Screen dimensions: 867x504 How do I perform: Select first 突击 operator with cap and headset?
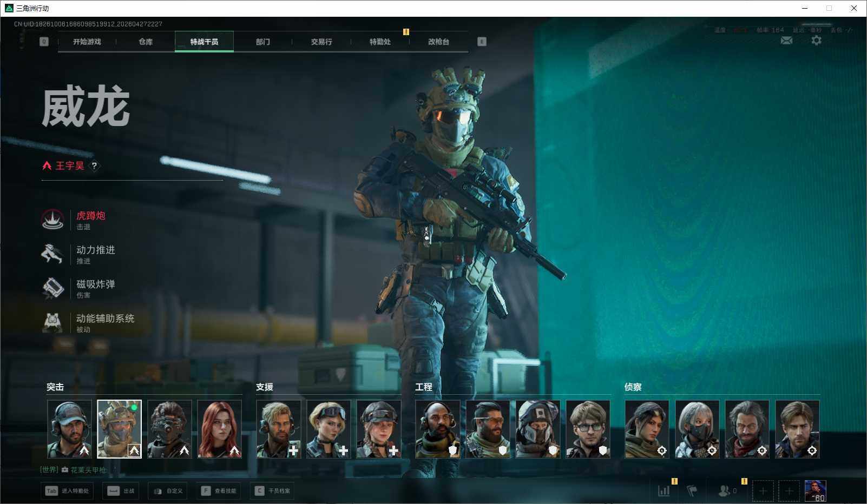click(69, 429)
